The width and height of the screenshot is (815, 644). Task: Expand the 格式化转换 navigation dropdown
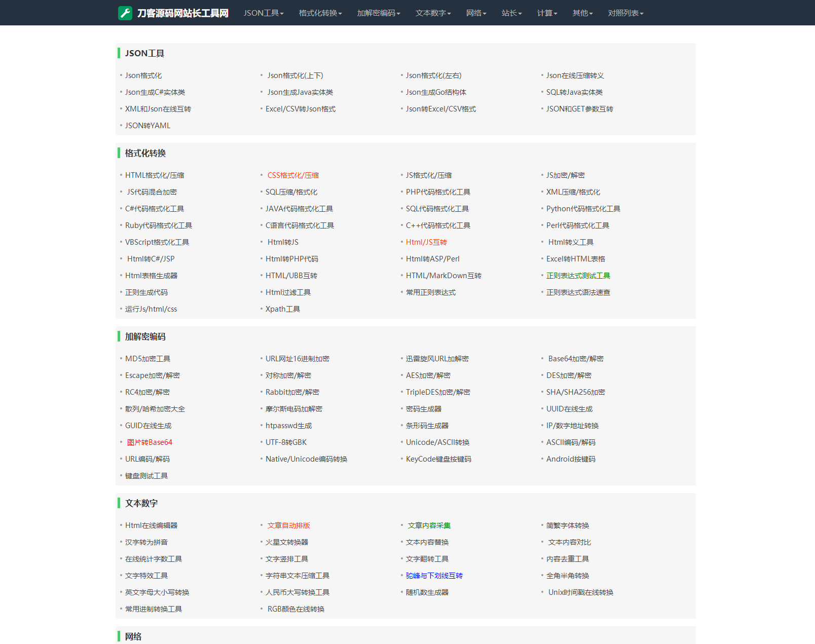pos(320,13)
